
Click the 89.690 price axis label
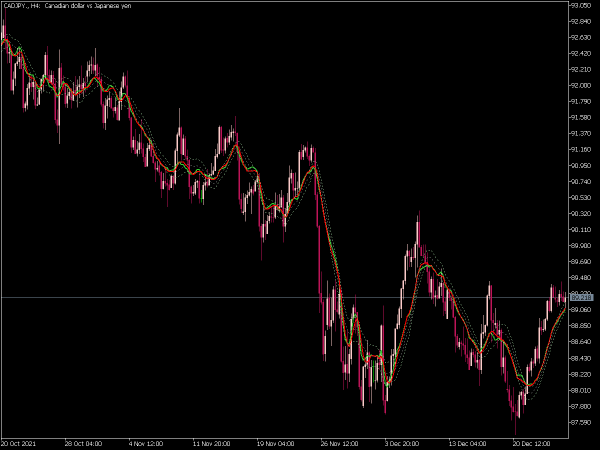point(581,262)
